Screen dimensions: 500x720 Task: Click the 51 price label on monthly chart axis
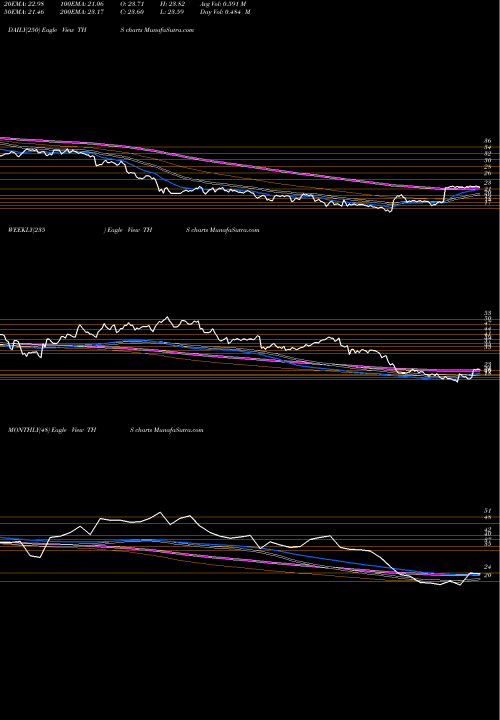pos(488,511)
